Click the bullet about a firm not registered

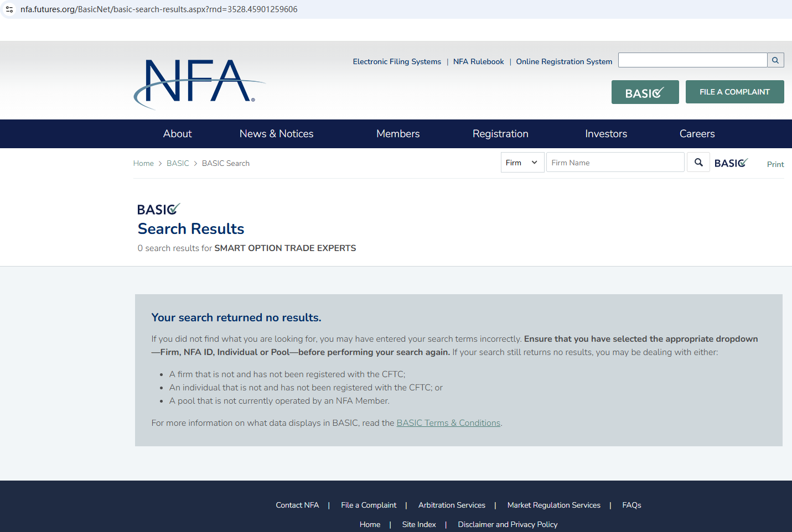tap(287, 374)
